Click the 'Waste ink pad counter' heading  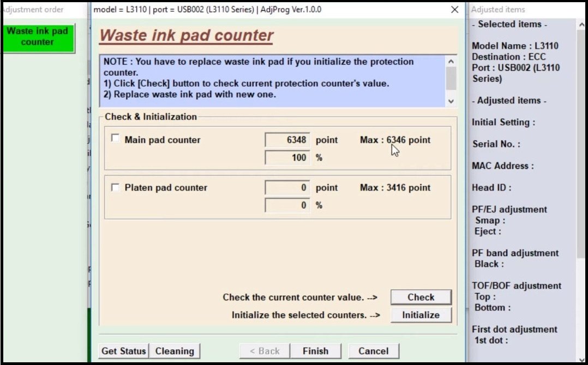pos(187,35)
